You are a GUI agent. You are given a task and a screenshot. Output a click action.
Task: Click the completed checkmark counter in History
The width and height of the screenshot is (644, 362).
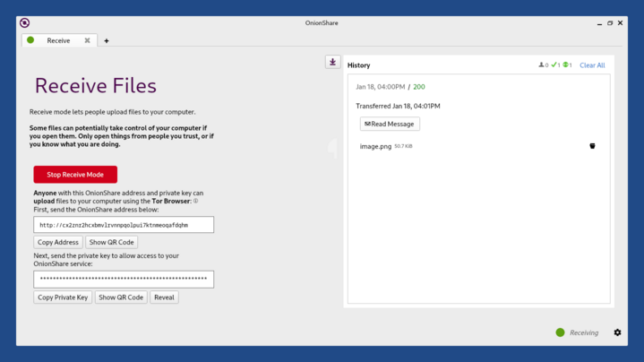click(555, 65)
